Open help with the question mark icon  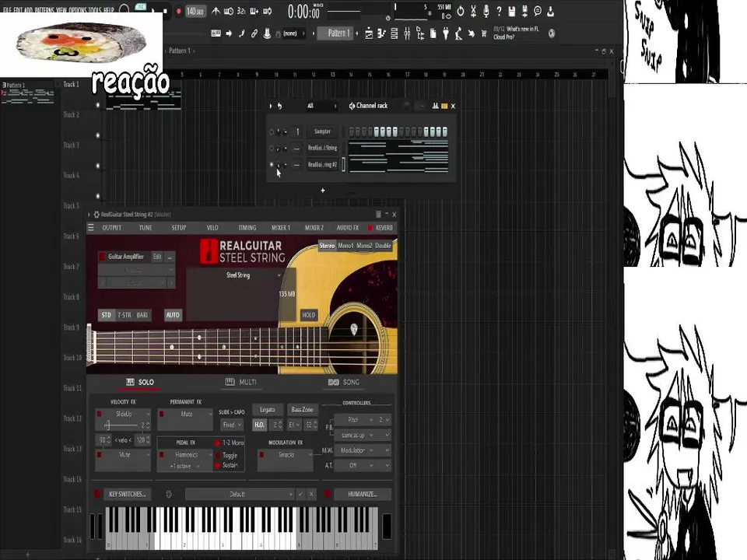tap(499, 11)
